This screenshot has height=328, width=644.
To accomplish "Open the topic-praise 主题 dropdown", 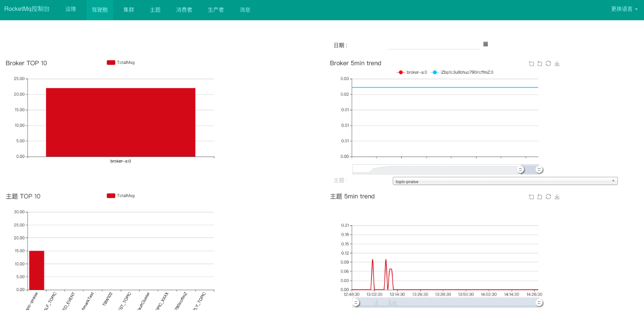I will [x=505, y=181].
